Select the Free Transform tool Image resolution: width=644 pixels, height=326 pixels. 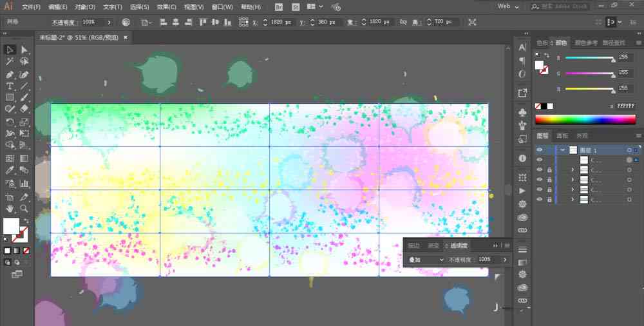(24, 133)
